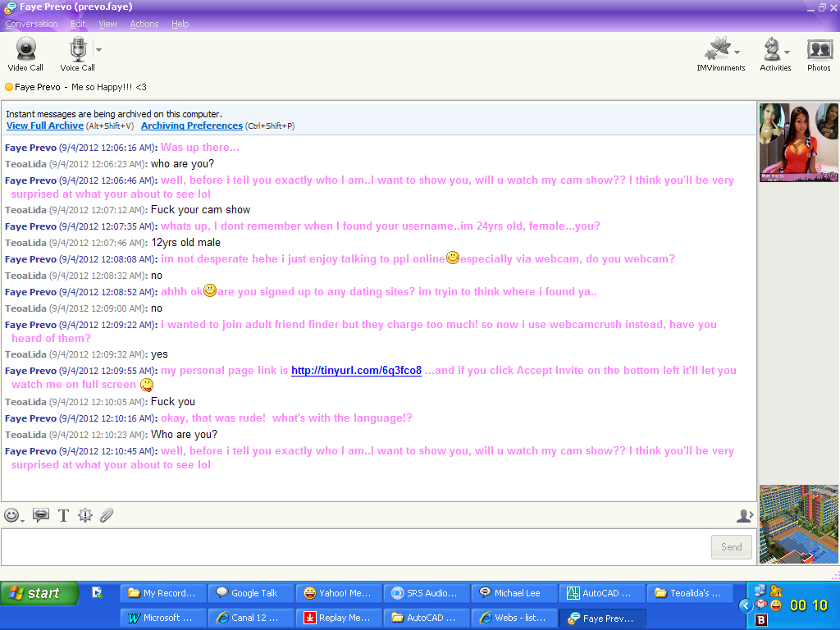Expand the IMVironments dropdown arrow

coord(737,52)
